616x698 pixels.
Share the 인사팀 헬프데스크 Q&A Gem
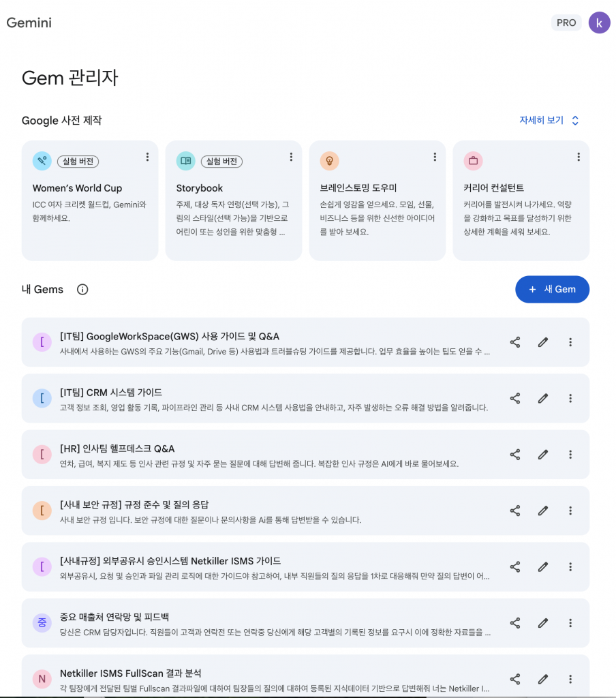tap(515, 454)
